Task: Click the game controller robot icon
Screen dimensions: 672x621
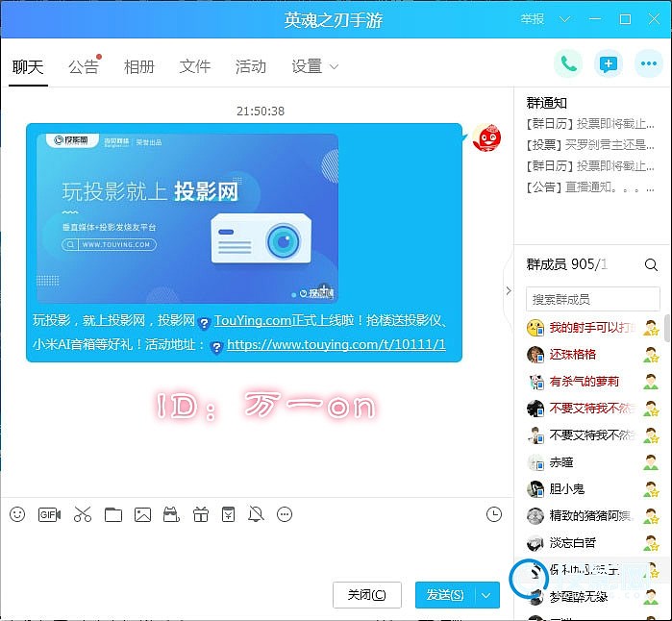Action: pos(171,514)
